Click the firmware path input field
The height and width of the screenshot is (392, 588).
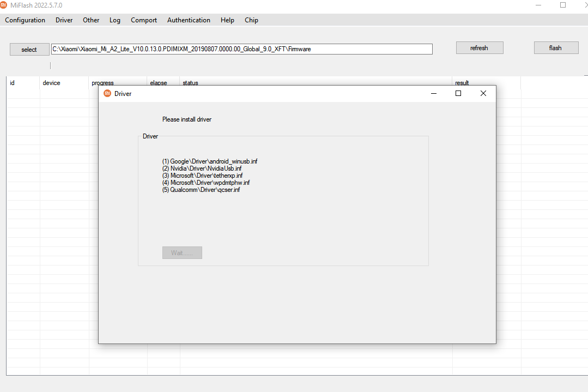[241, 49]
